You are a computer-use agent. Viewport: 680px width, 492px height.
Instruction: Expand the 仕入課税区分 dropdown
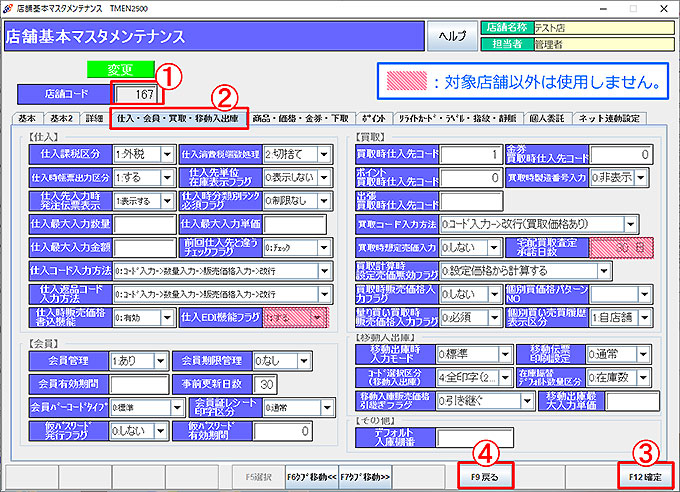tap(167, 155)
